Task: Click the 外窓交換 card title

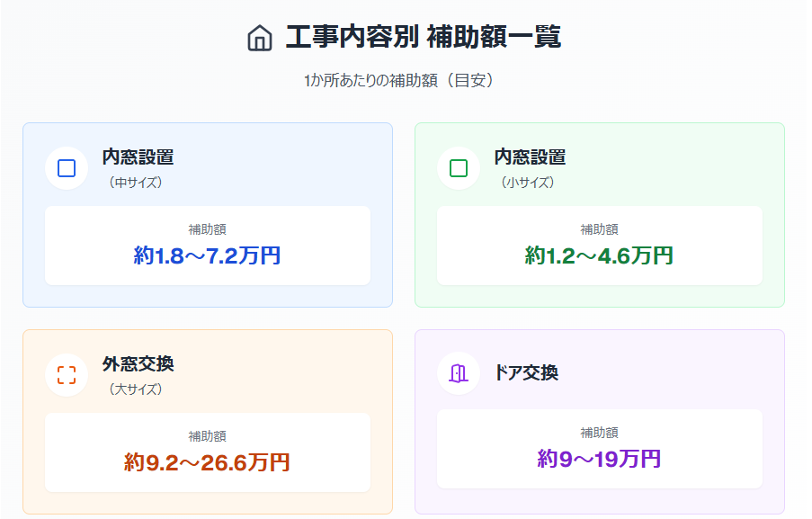Action: [x=138, y=364]
